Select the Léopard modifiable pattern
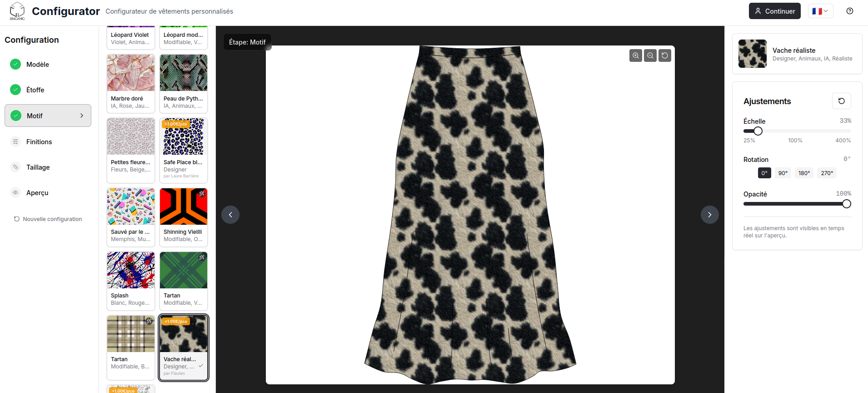Screen dimensions: 868x393 tap(184, 37)
